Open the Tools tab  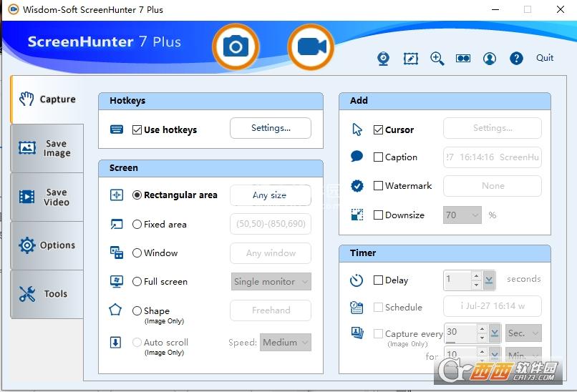(x=47, y=294)
